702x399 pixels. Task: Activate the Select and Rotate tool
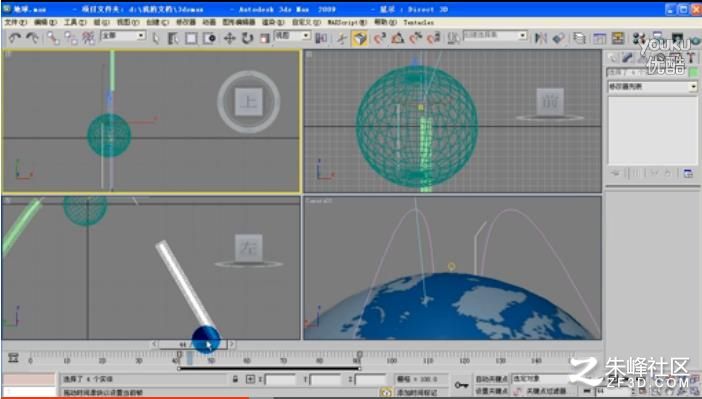247,39
